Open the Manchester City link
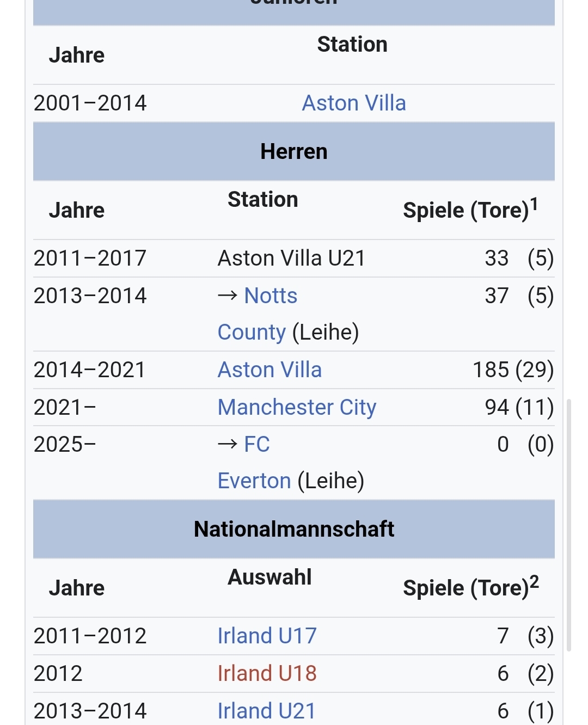This screenshot has height=725, width=588. pyautogui.click(x=297, y=407)
